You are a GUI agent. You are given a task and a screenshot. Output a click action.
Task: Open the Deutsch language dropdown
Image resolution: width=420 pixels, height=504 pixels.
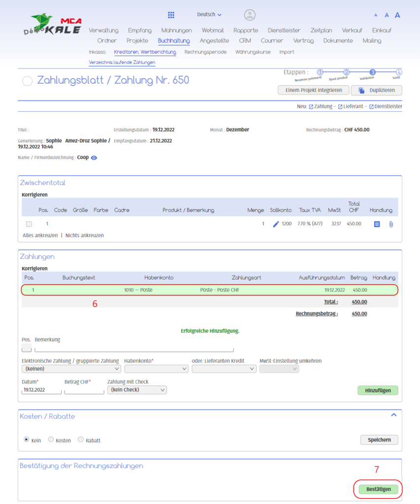[x=209, y=15]
